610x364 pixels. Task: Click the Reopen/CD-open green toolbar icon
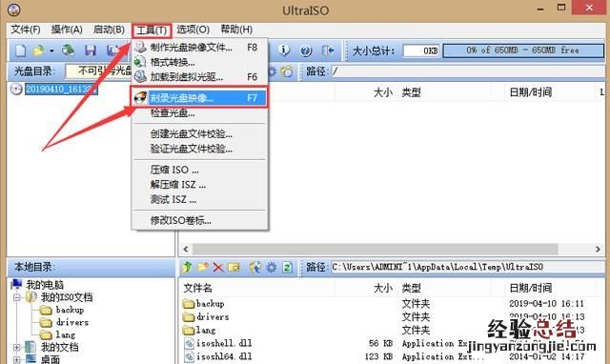point(69,51)
